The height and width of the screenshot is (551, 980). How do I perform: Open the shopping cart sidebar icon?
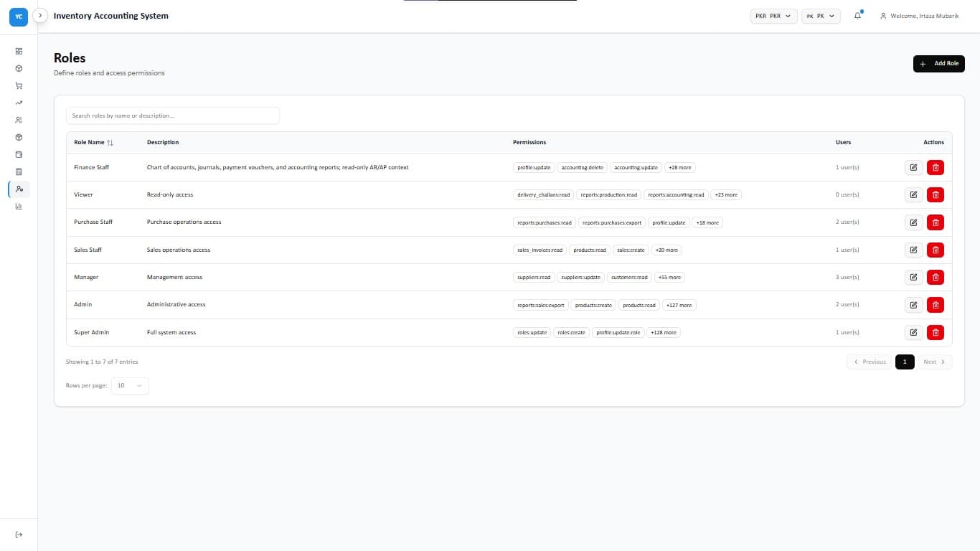pyautogui.click(x=19, y=85)
